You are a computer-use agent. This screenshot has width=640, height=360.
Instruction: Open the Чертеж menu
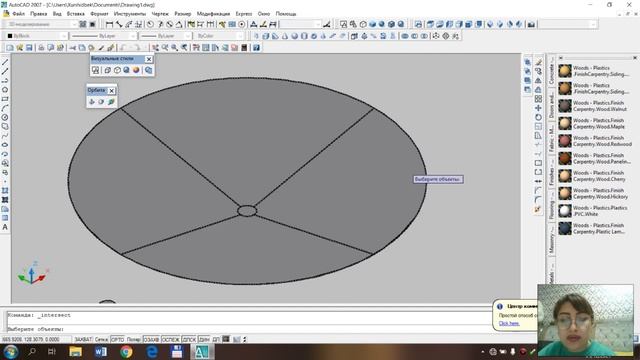(160, 14)
